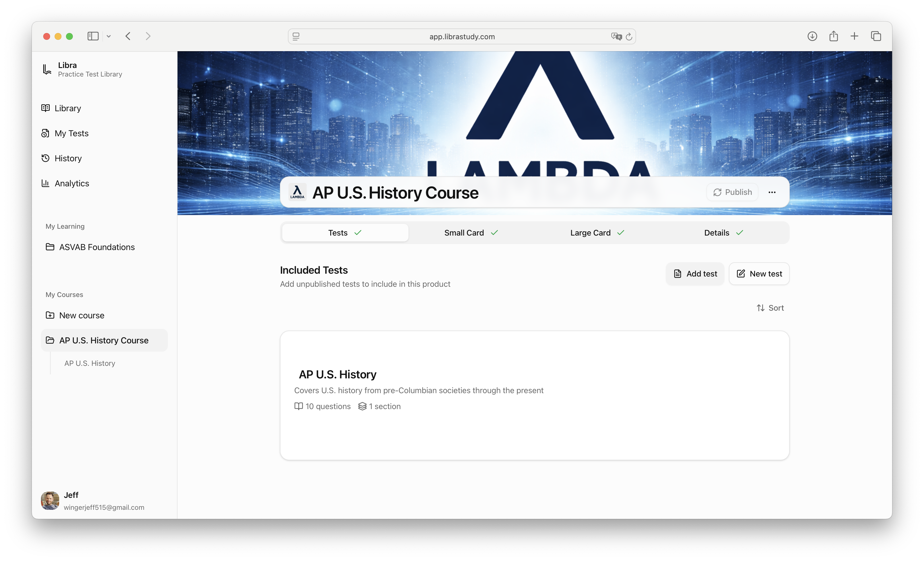Open the ASVAB Foundations folder

pos(97,247)
